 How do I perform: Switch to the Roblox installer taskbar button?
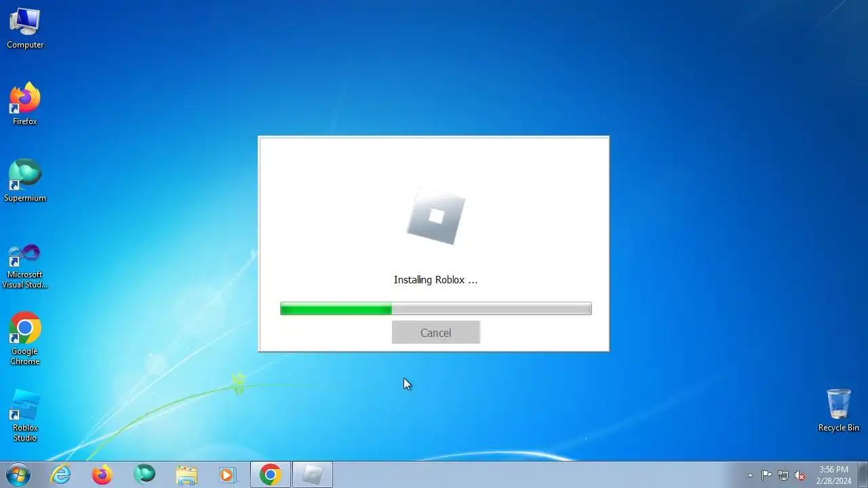click(x=313, y=475)
